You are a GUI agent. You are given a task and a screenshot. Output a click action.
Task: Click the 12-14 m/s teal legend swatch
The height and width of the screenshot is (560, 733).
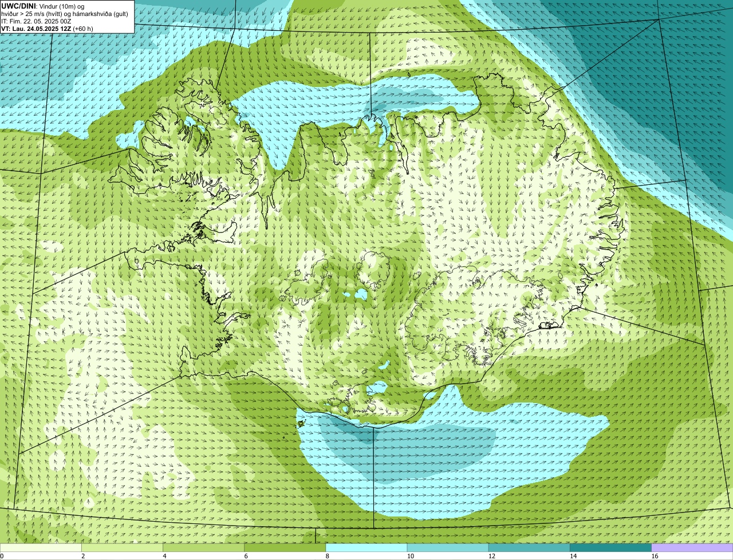[x=529, y=547]
